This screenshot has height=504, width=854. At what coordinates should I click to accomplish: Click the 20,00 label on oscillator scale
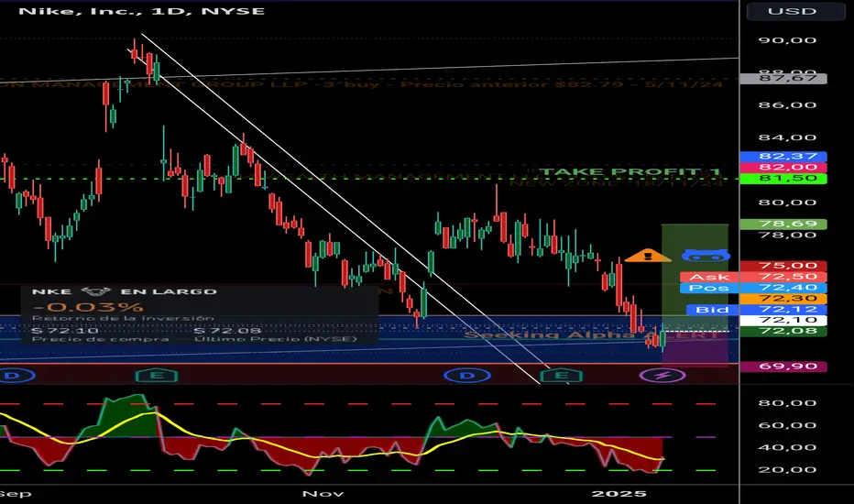[x=787, y=470]
